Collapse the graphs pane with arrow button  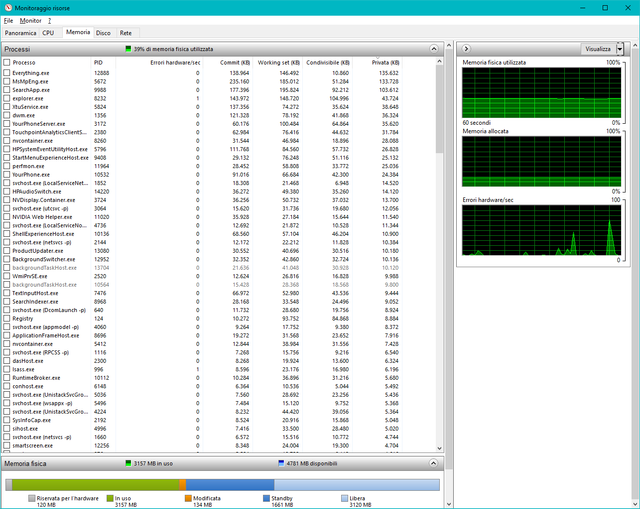point(466,49)
